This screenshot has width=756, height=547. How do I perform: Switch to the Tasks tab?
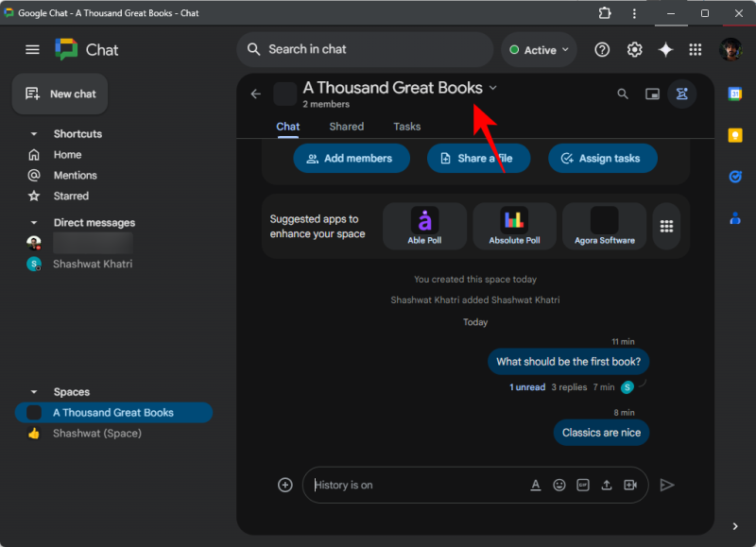click(406, 127)
